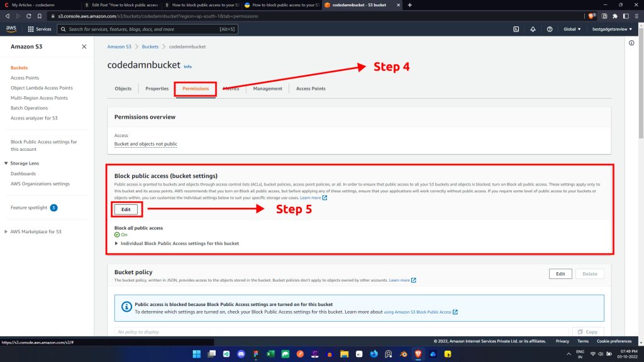This screenshot has height=362, width=644.
Task: Open the AWS home logo
Action: tap(11, 29)
